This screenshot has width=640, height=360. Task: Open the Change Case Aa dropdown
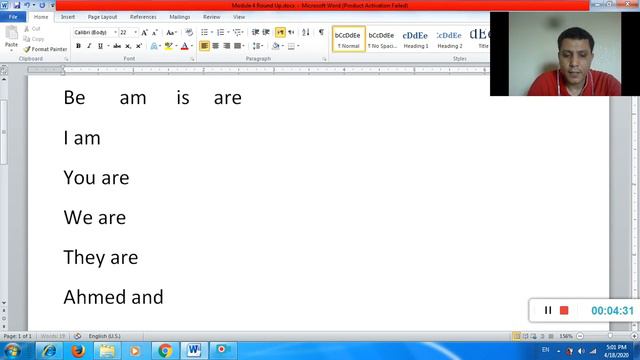(x=171, y=32)
